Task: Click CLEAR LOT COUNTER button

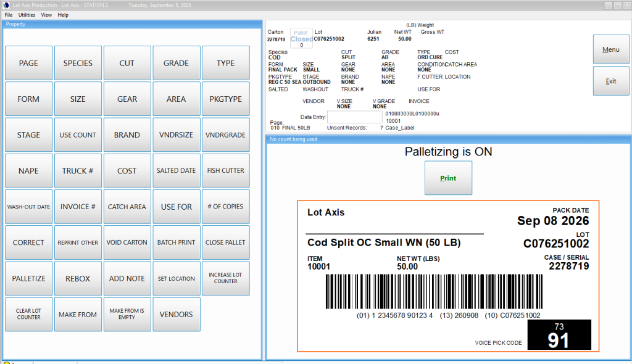Action: pos(28,314)
